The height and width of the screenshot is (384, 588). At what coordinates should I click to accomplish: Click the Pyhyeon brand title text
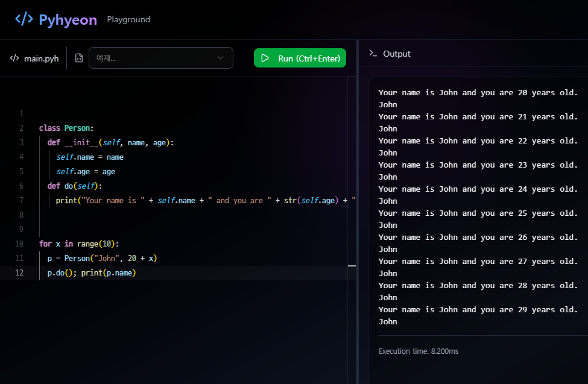[68, 20]
